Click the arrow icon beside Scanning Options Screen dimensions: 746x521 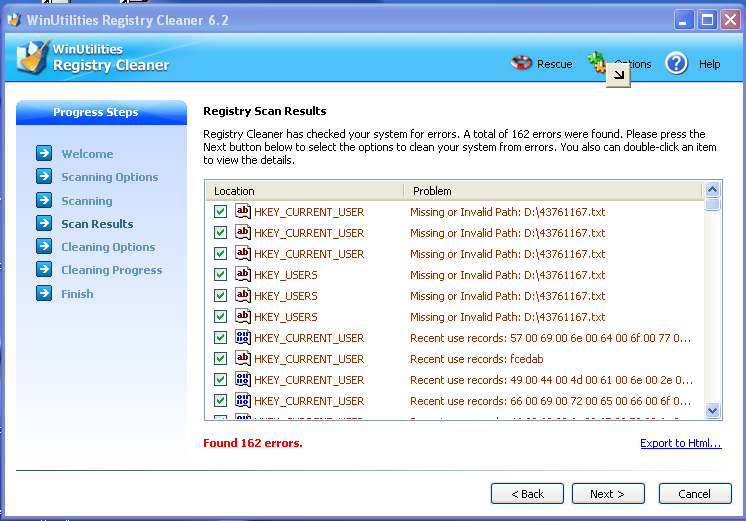click(44, 176)
